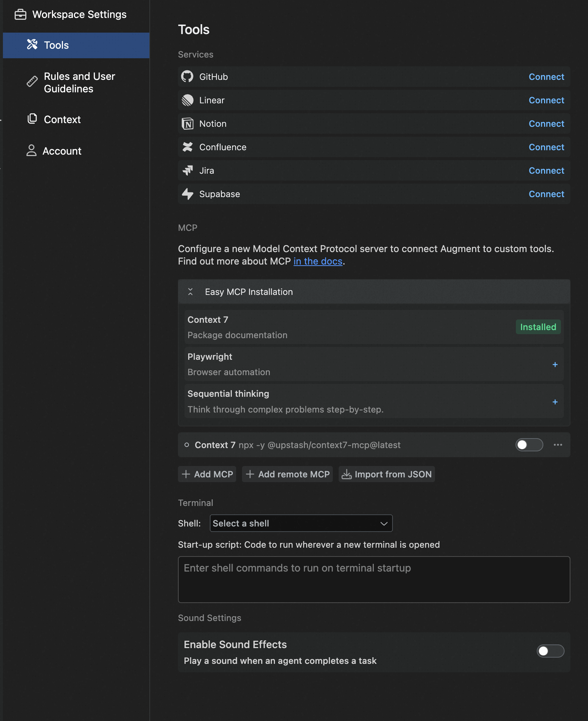Click the Installed badge for Context 7
This screenshot has width=588, height=721.
538,327
